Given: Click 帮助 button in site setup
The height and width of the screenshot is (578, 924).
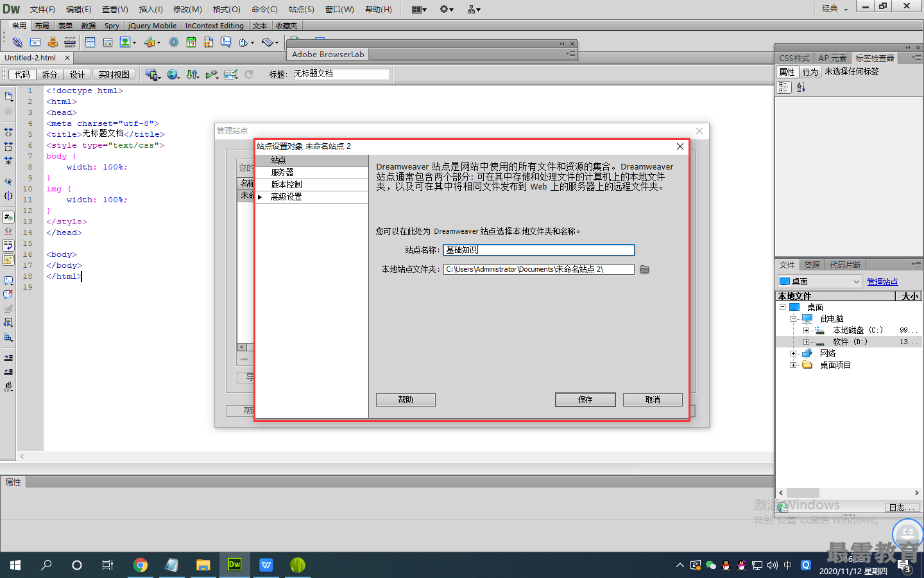Looking at the screenshot, I should pos(406,399).
